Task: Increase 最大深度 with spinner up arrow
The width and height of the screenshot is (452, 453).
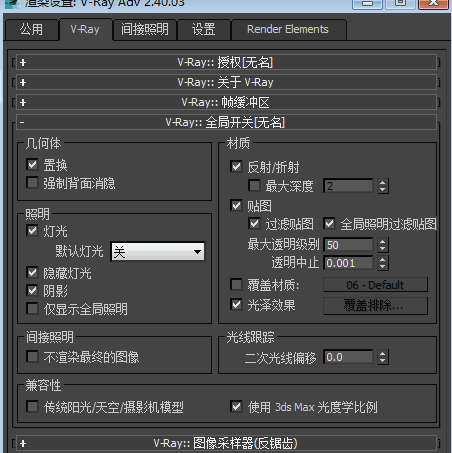Action: 383,182
